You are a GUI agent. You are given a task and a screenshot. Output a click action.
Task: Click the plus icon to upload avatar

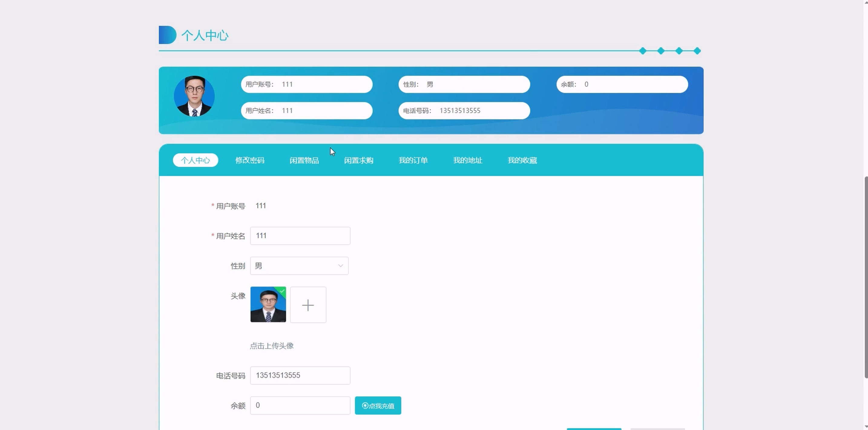(x=308, y=305)
